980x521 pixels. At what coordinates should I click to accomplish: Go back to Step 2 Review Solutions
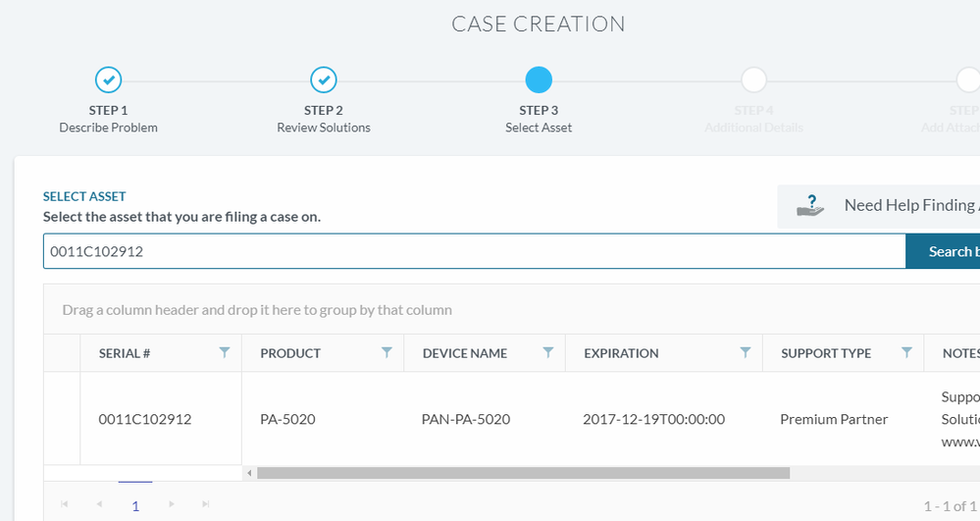[324, 79]
